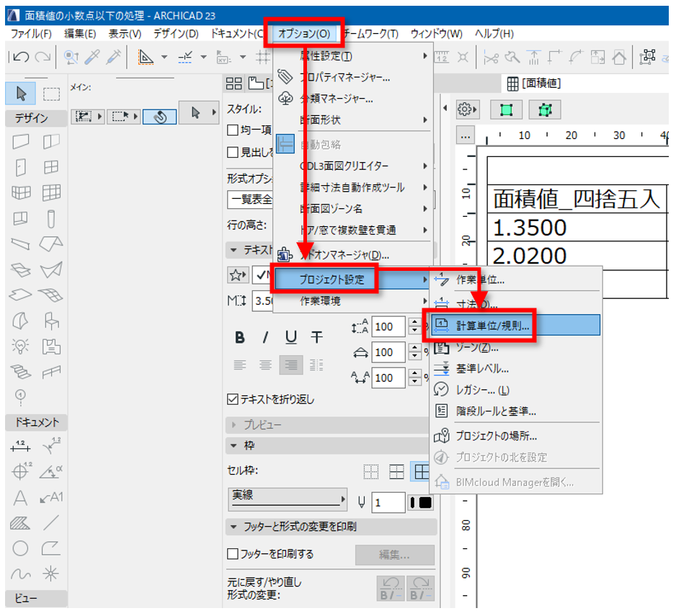Click the 面積値_四捨五入 header cell
The image size is (676, 616).
click(x=577, y=199)
